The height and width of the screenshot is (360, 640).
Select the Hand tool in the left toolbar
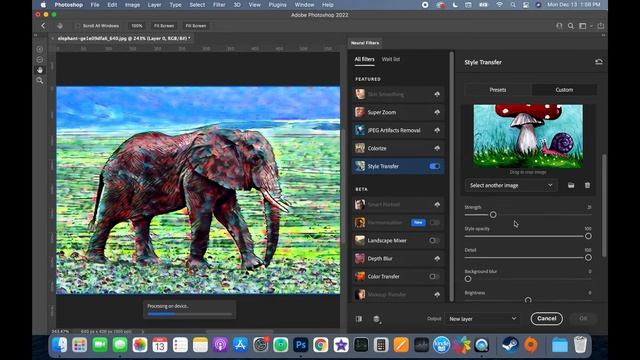pyautogui.click(x=40, y=70)
